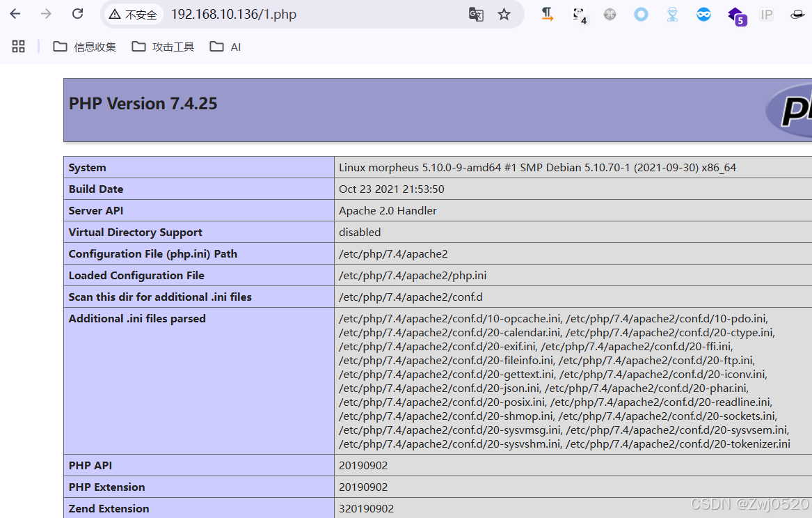
Task: Open the 不安全 site security info
Action: (133, 15)
